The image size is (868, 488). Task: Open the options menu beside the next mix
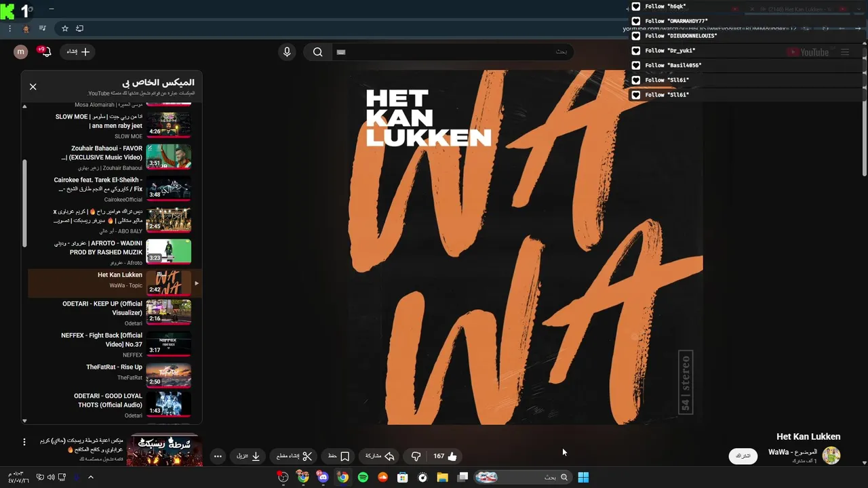coord(24,442)
